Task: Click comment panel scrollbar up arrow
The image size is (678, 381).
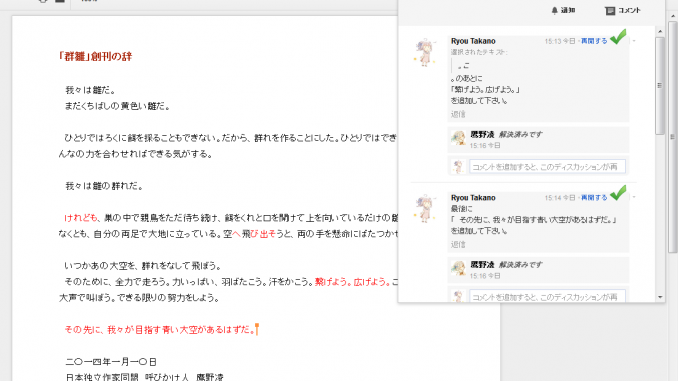Action: click(660, 32)
